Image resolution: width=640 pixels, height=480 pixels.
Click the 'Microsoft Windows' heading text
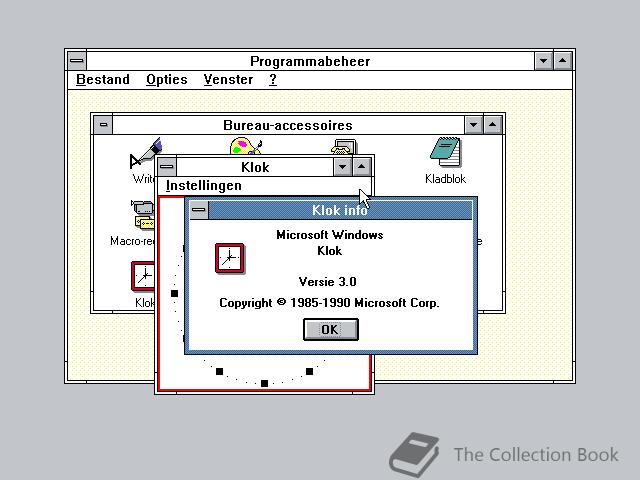tap(330, 235)
